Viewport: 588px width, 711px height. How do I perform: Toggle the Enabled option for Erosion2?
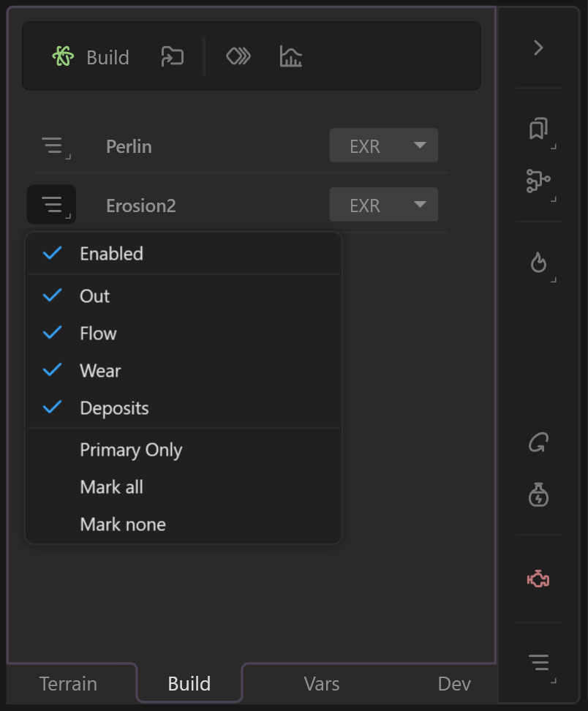pos(183,254)
